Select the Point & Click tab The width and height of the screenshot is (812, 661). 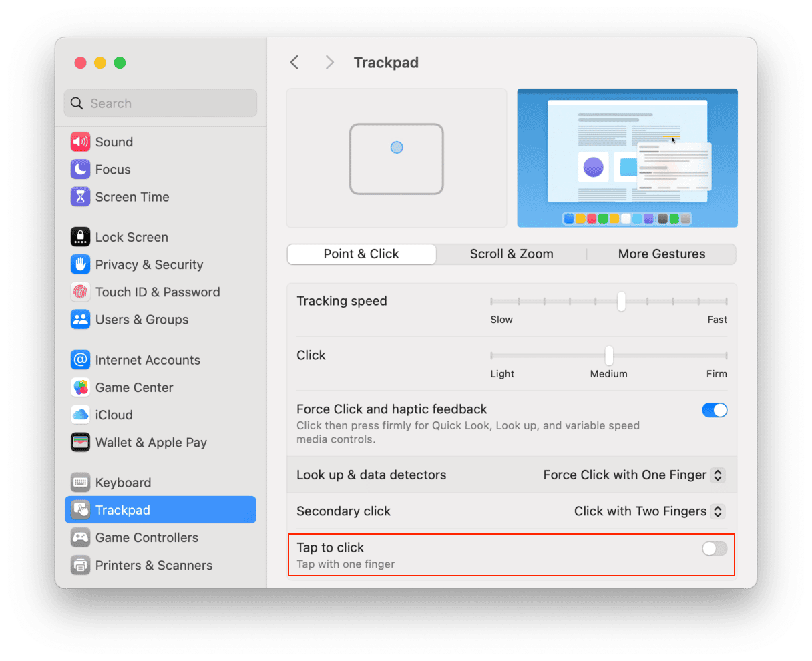pos(361,254)
